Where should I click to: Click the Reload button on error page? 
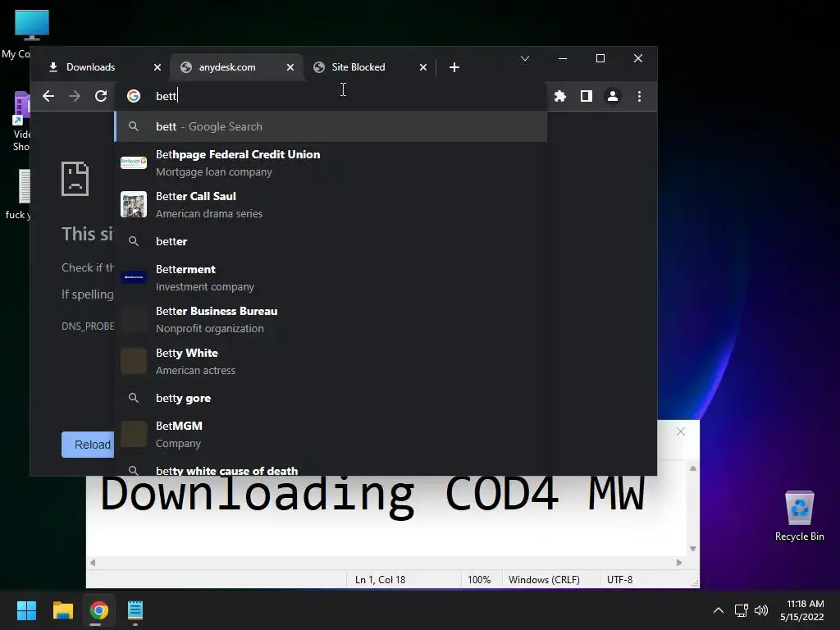tap(89, 445)
